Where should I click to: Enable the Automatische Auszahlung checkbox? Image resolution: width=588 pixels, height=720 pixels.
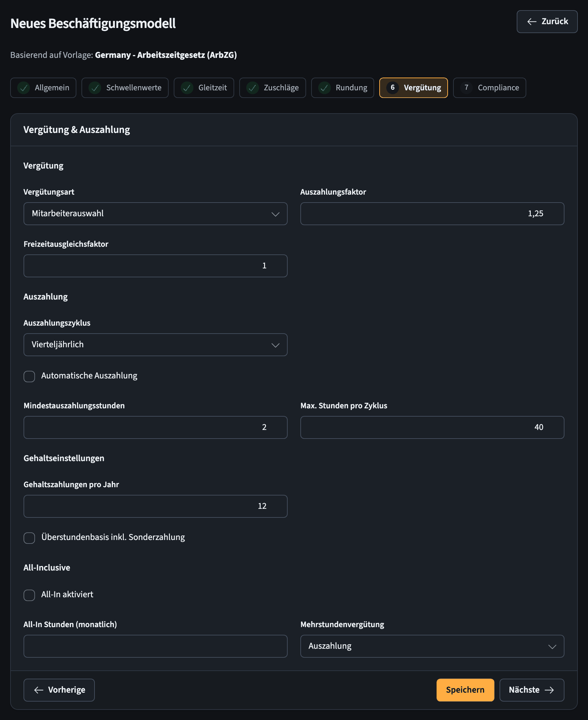point(29,376)
